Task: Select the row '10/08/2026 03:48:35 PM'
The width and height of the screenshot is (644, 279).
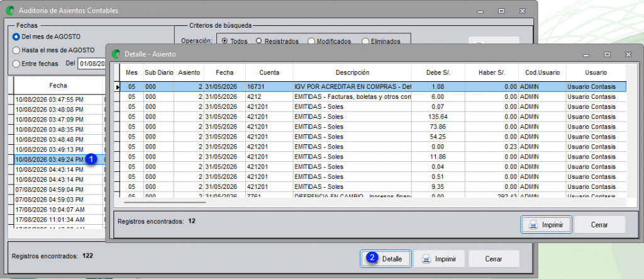Action: point(58,129)
